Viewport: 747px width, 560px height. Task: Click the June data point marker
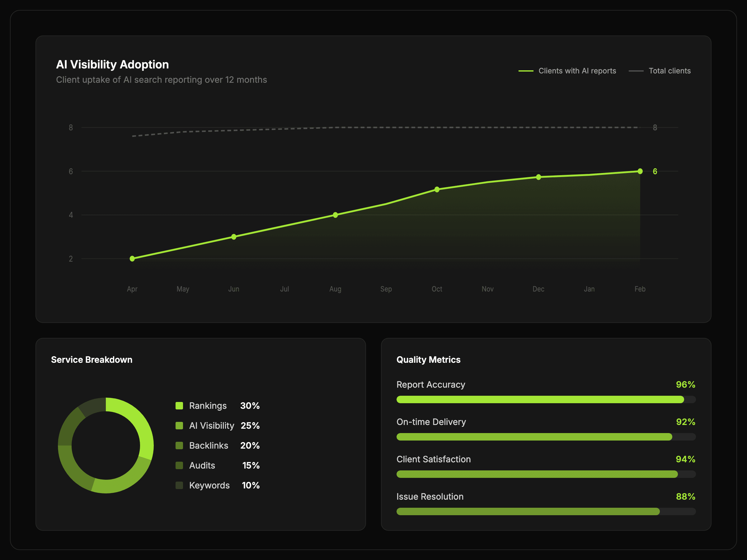[x=234, y=237]
